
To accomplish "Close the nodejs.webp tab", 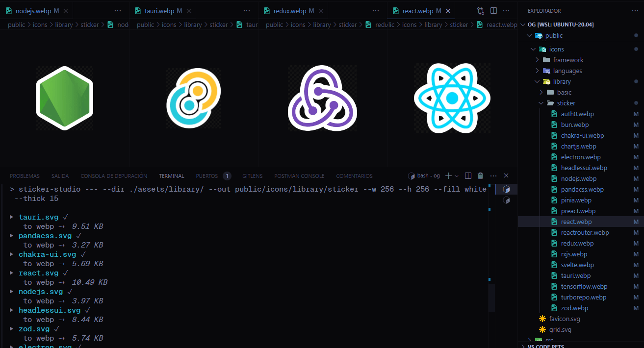I will click(x=66, y=11).
